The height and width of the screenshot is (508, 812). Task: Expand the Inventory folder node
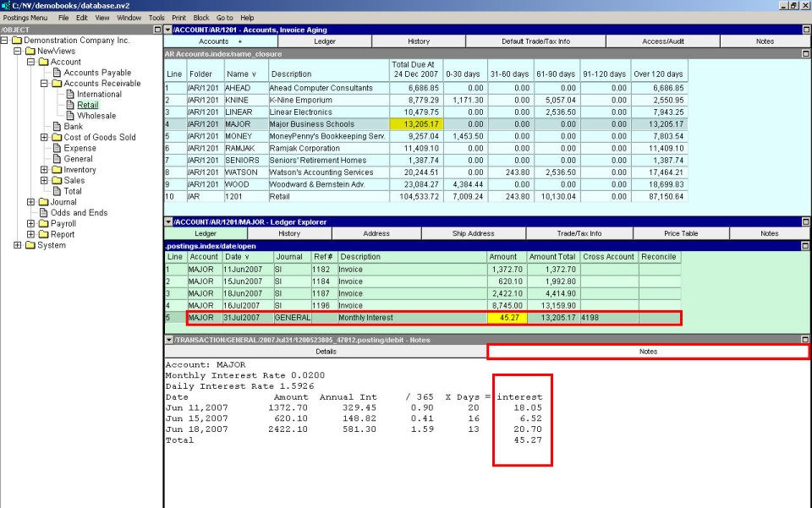44,170
